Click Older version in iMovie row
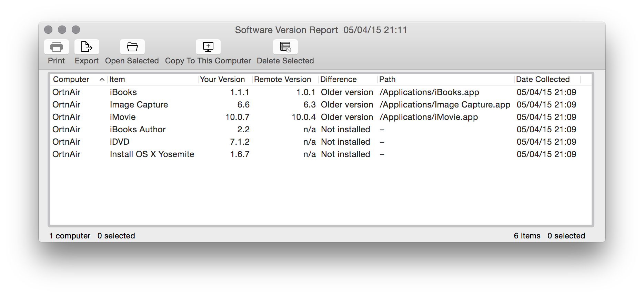Screen dimensions: 644x297 click(347, 117)
